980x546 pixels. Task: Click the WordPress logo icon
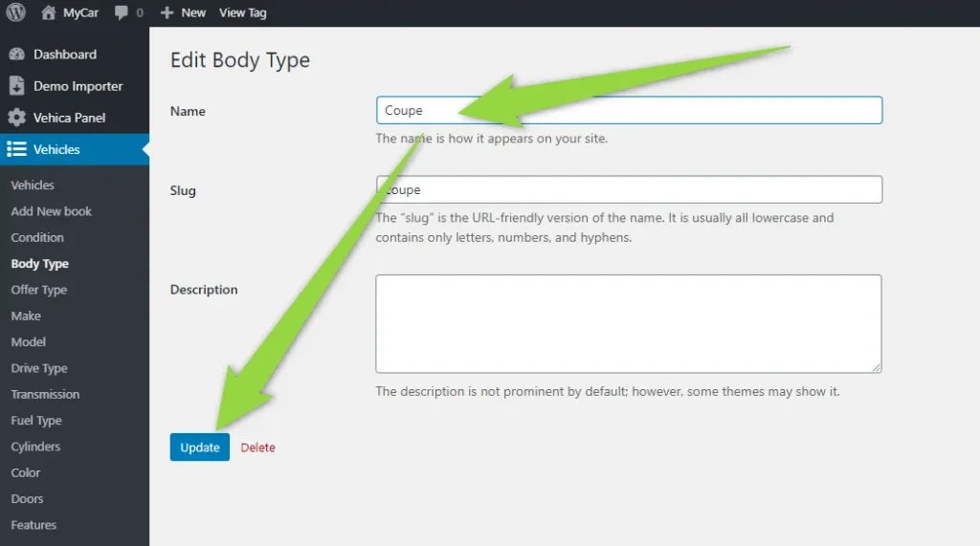click(15, 11)
